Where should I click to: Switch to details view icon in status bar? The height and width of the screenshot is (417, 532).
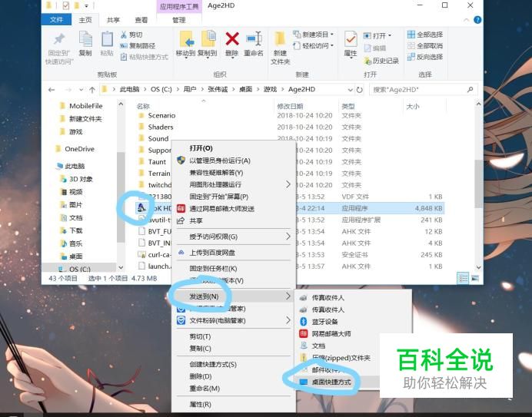pyautogui.click(x=463, y=278)
